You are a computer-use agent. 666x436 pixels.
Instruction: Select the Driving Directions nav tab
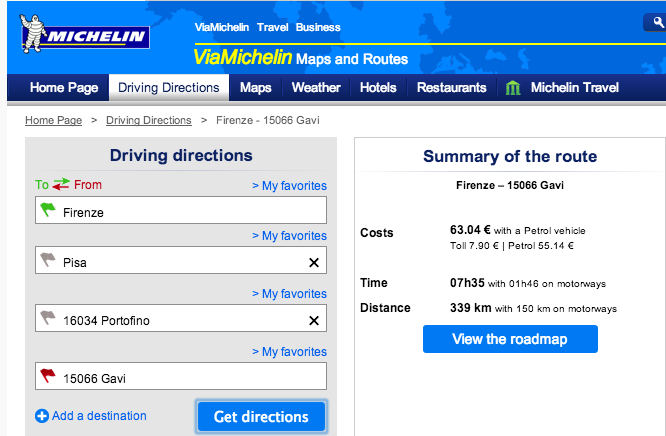pos(169,88)
